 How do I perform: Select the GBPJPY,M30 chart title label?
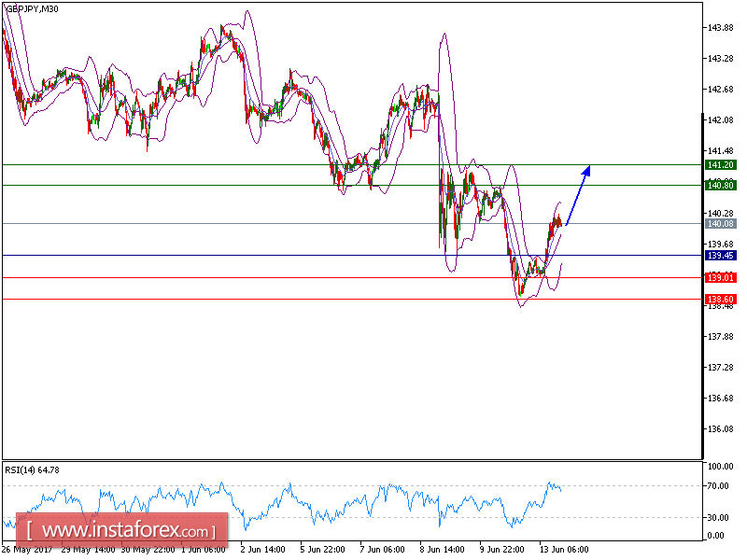tap(32, 12)
